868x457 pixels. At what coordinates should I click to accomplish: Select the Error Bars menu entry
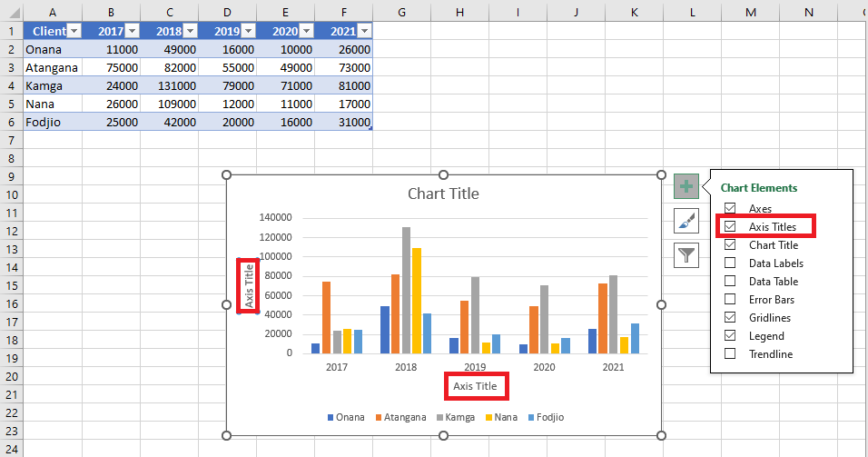771,300
